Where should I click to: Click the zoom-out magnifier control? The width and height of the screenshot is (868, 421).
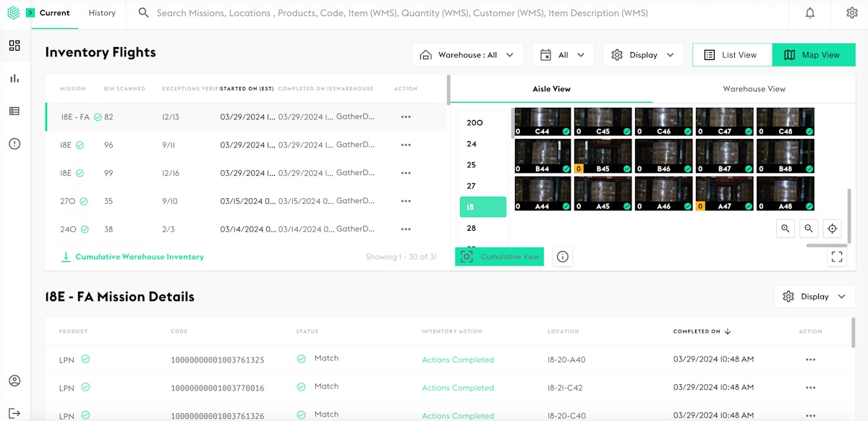click(809, 228)
